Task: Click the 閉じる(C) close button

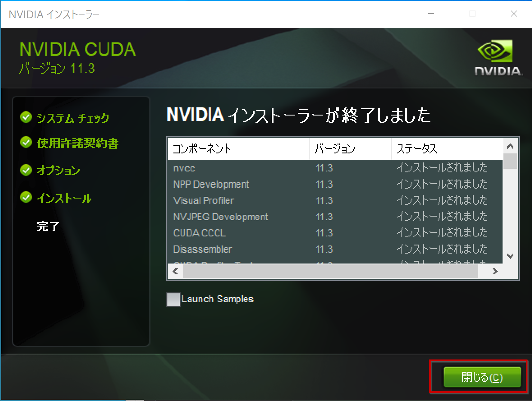Action: 482,377
